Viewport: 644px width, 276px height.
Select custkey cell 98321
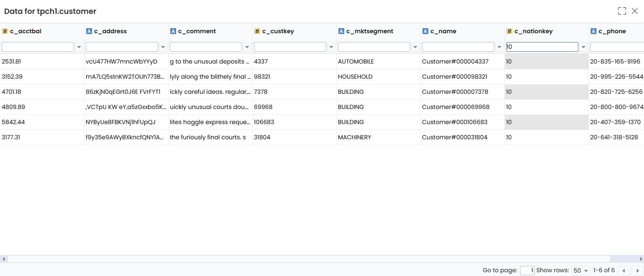click(x=294, y=77)
